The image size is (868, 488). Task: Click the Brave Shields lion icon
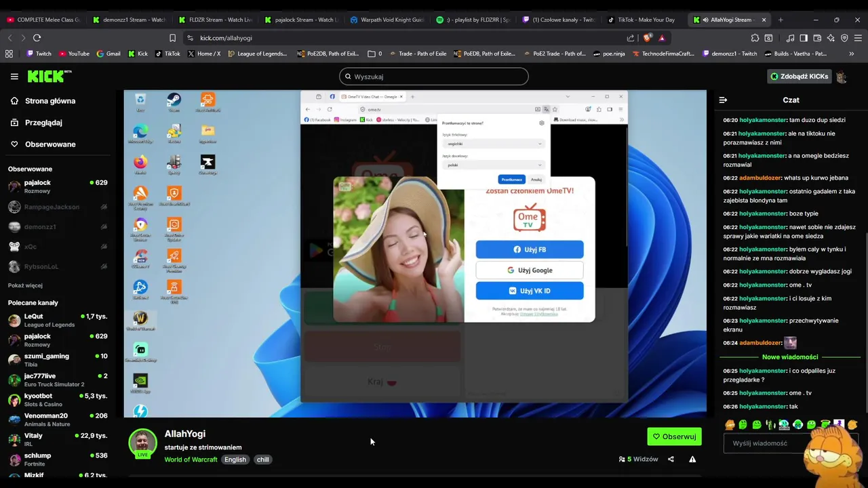[x=648, y=38]
